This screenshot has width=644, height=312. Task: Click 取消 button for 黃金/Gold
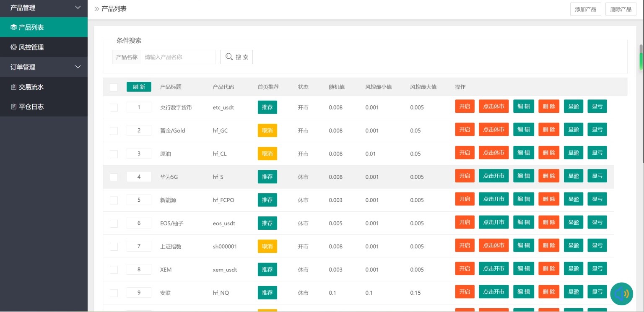[267, 130]
